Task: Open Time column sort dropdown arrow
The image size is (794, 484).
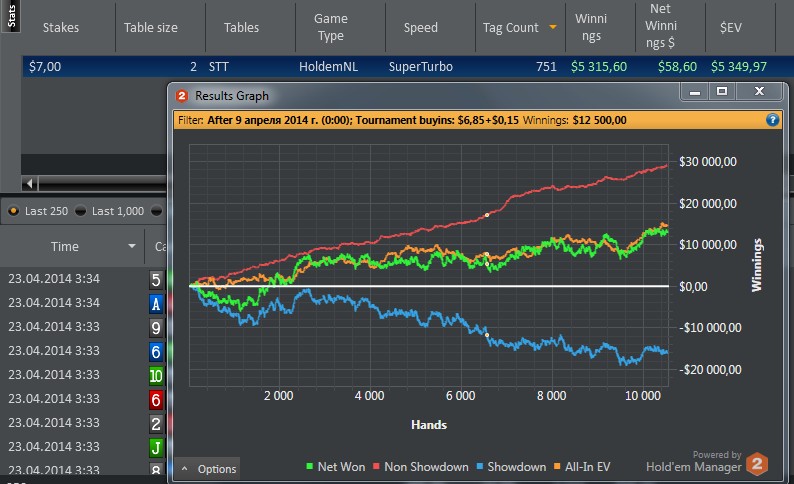Action: 132,246
